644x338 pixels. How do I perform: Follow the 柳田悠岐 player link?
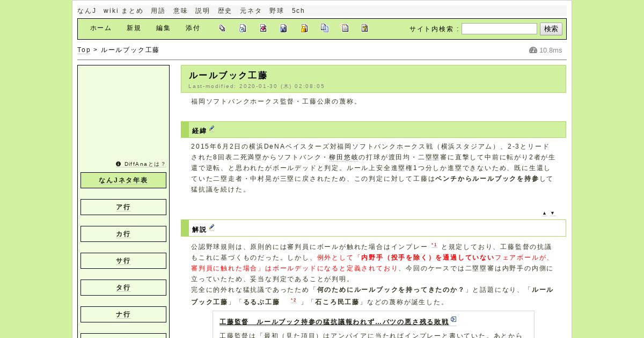pyautogui.click(x=343, y=157)
